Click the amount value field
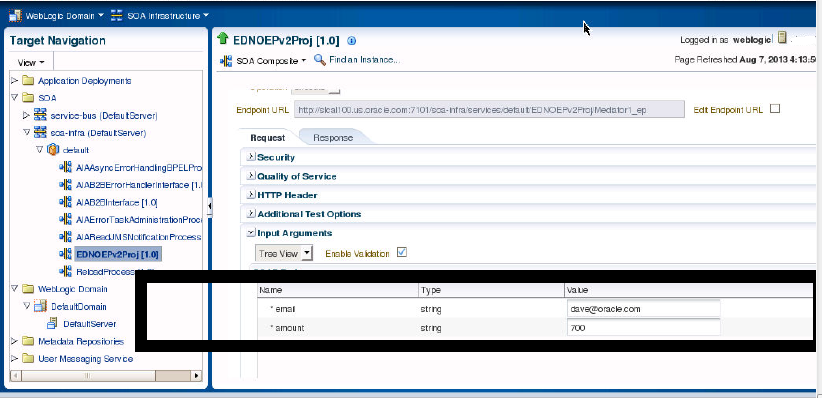Viewport: 822px width, 398px height. pos(643,328)
